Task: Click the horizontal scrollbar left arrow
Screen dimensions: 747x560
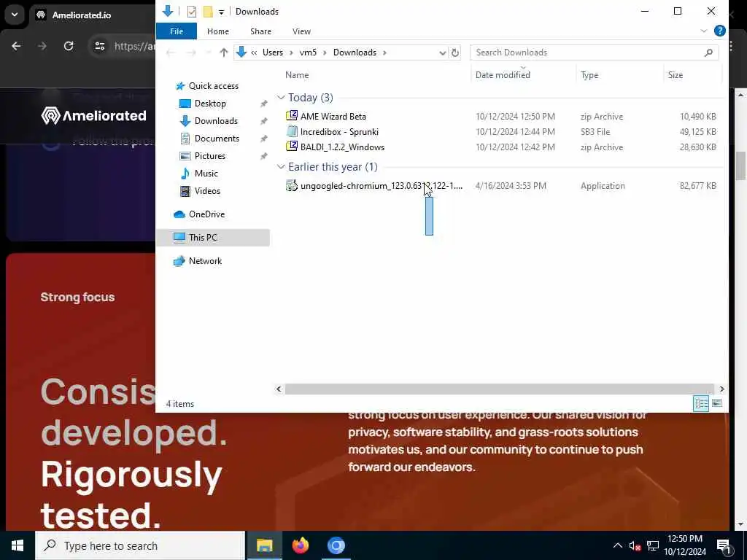Action: coord(279,389)
